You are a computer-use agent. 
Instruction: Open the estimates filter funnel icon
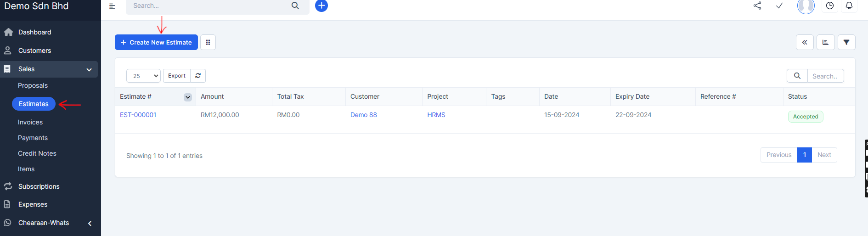[846, 42]
